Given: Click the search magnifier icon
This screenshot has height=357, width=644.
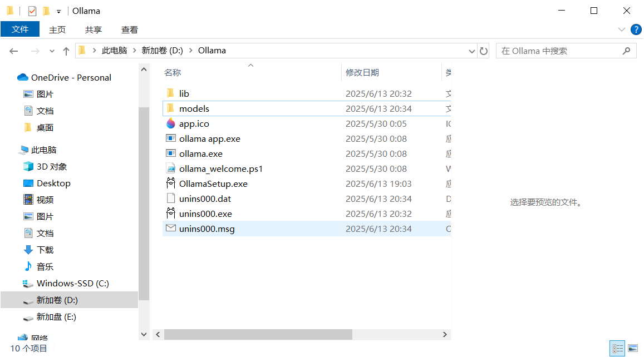Looking at the screenshot, I should pos(626,51).
